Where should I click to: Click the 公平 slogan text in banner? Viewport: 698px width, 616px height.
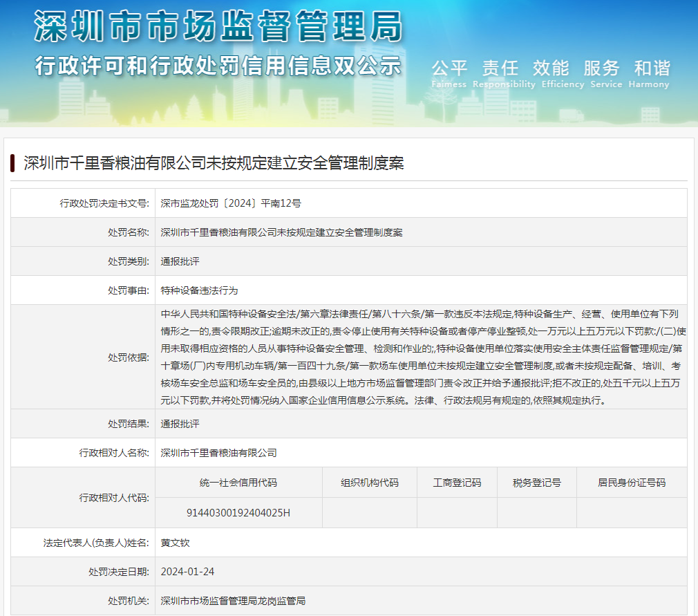(449, 68)
